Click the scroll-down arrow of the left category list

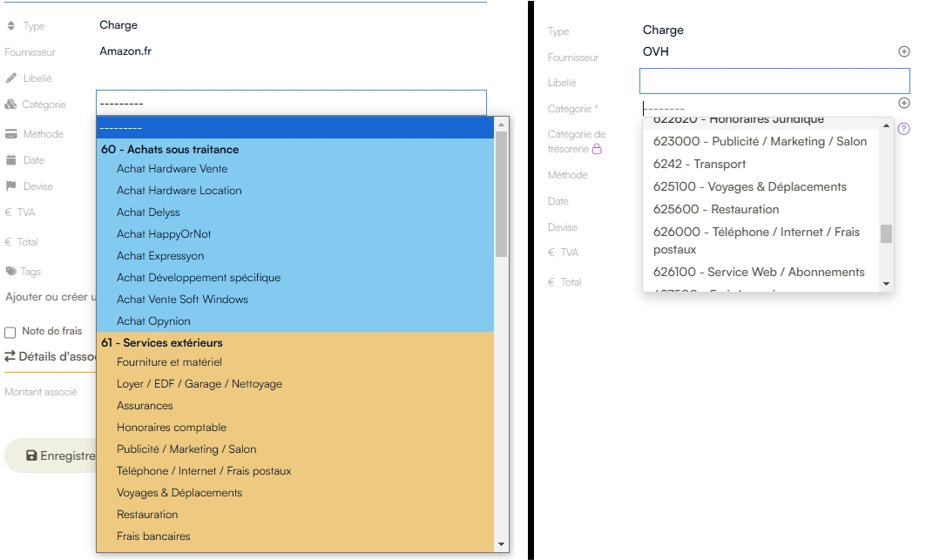[501, 544]
